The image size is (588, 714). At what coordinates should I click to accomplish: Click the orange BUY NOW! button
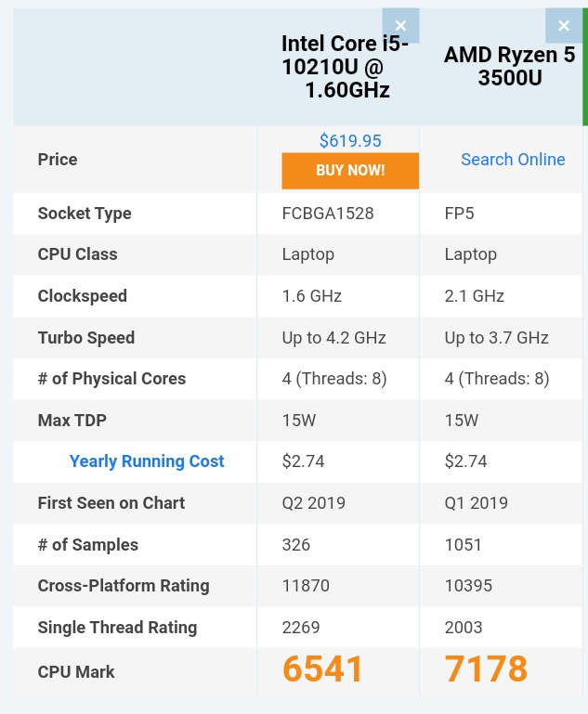tap(350, 171)
